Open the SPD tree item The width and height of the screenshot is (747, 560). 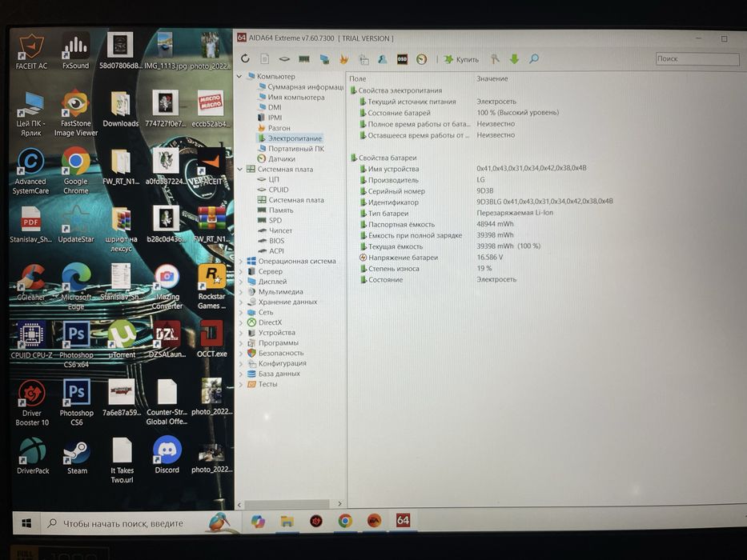270,221
